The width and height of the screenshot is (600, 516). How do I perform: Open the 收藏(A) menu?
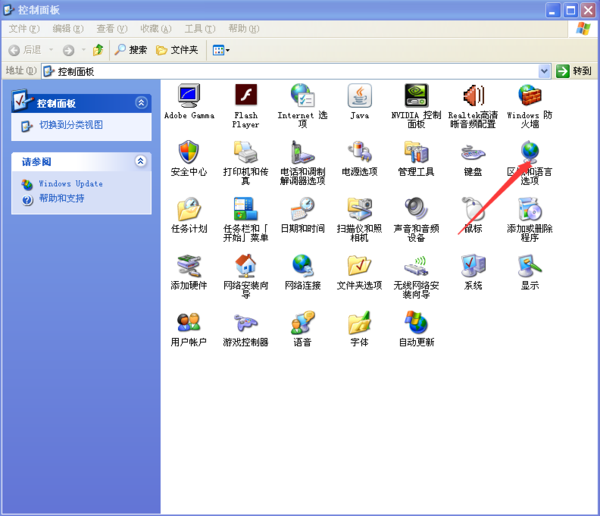tap(156, 29)
